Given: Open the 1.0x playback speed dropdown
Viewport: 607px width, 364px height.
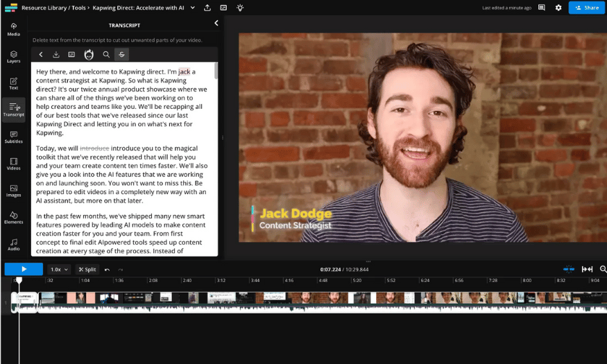Looking at the screenshot, I should tap(59, 269).
